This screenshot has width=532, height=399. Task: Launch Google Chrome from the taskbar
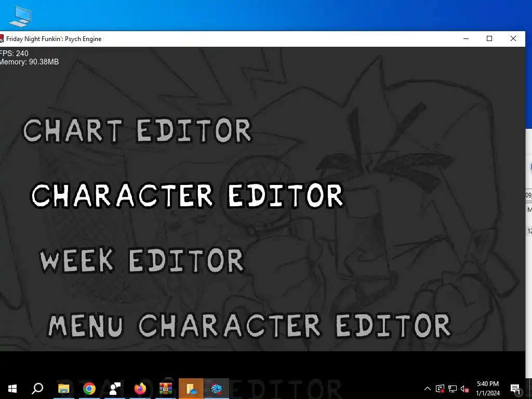click(89, 389)
